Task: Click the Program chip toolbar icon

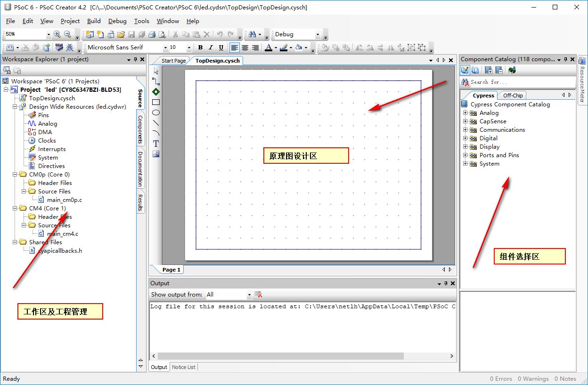Action: pyautogui.click(x=59, y=48)
